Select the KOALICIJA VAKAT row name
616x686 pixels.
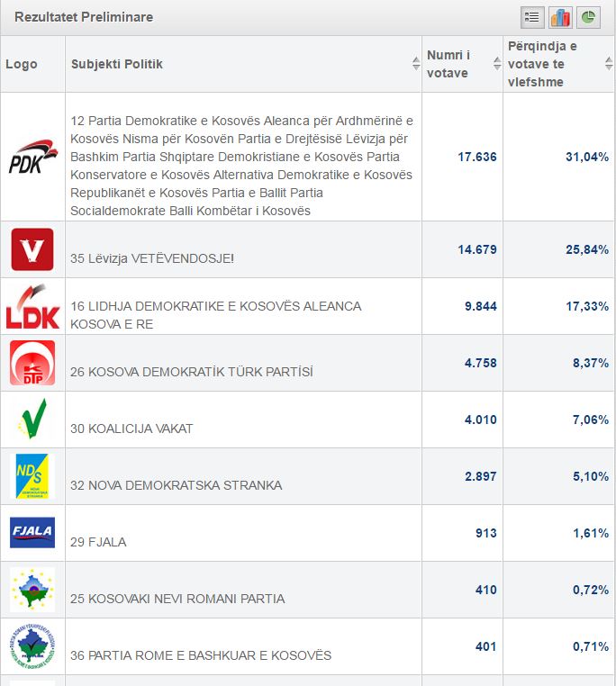click(x=131, y=429)
